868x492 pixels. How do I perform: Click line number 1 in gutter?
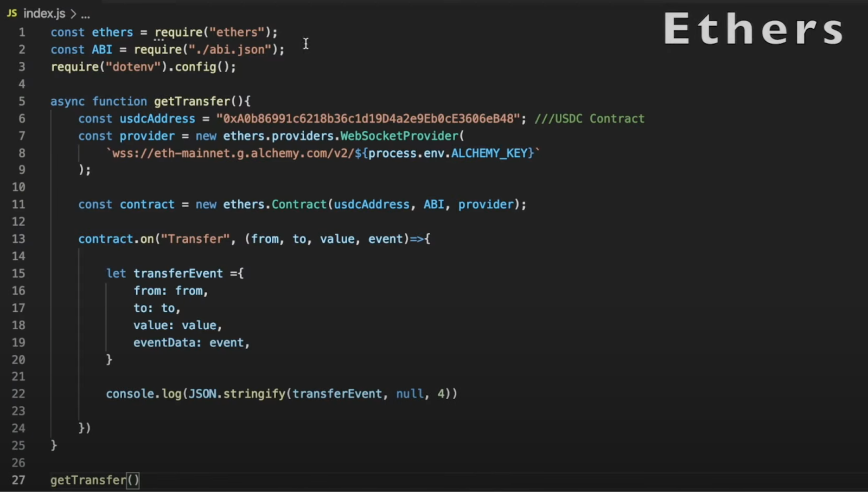(22, 33)
